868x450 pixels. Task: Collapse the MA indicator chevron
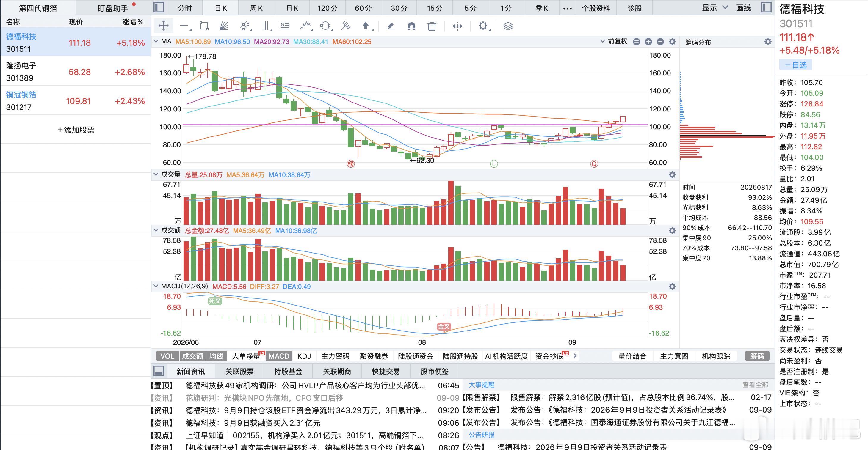[156, 41]
